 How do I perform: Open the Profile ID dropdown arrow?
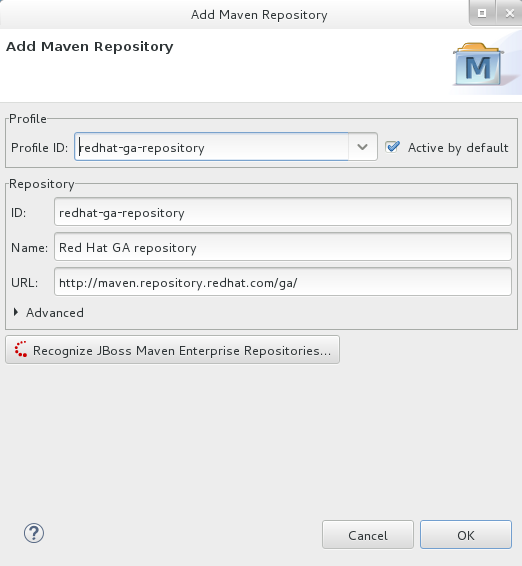click(x=362, y=147)
